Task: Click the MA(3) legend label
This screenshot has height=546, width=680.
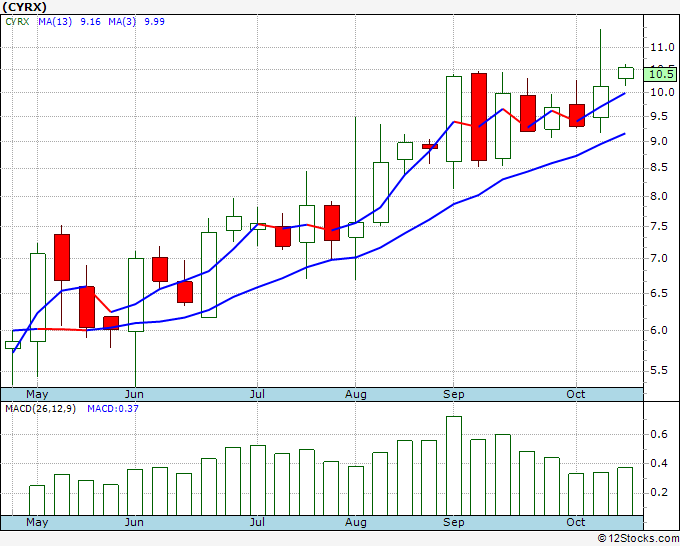Action: 122,22
